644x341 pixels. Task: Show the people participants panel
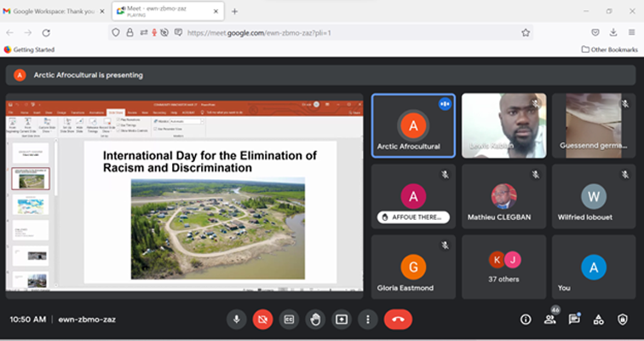pyautogui.click(x=550, y=319)
